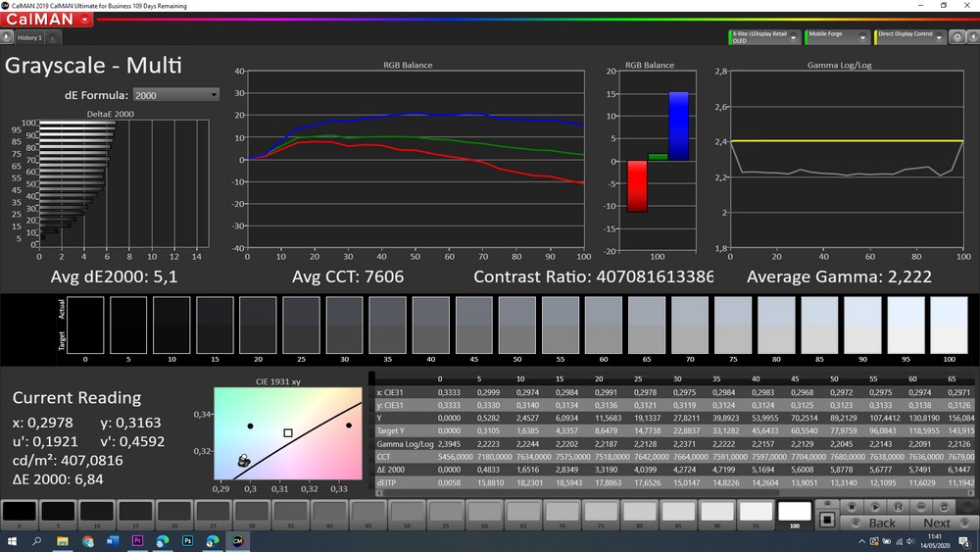
Task: Open the Mobile Forge pattern source dropdown
Action: click(x=863, y=37)
